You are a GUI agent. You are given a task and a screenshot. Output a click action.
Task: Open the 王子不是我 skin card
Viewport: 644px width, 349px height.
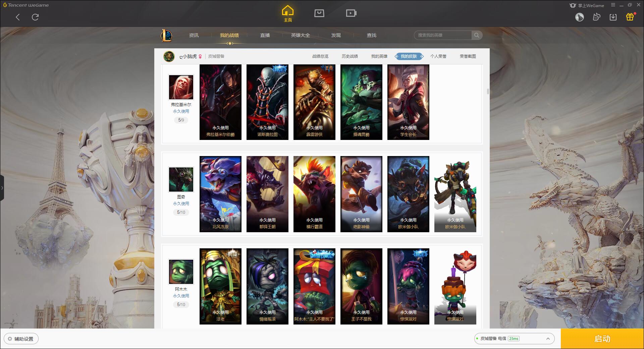361,286
